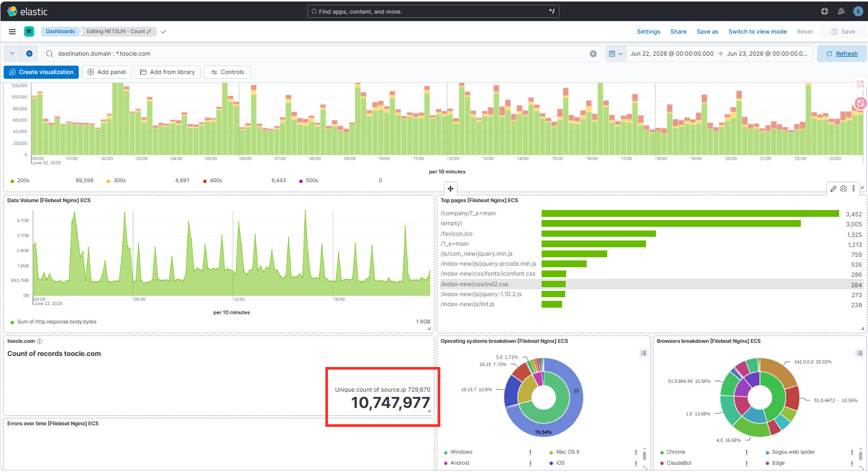The height and width of the screenshot is (472, 868).
Task: Add a filter with the plus icon
Action: [29, 54]
